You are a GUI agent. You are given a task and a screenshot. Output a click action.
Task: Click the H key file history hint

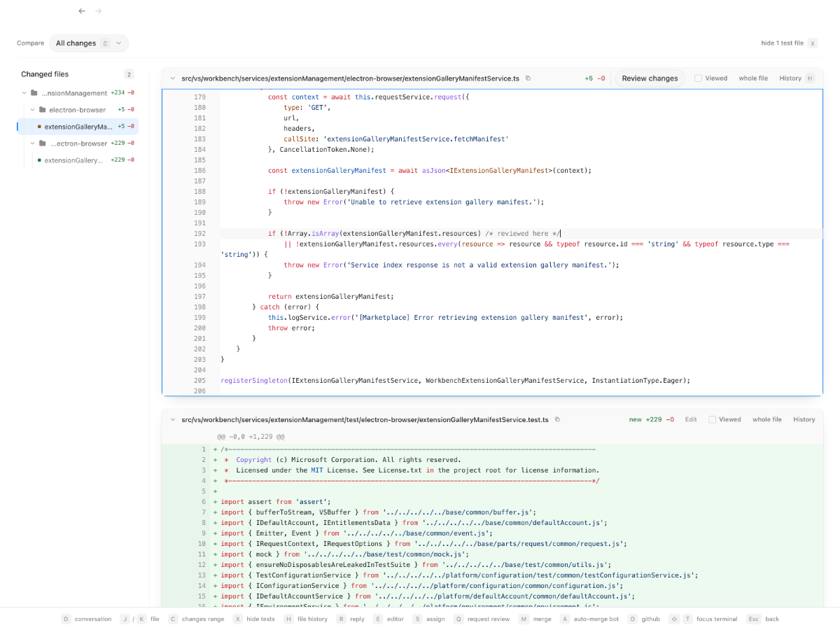coord(288,619)
